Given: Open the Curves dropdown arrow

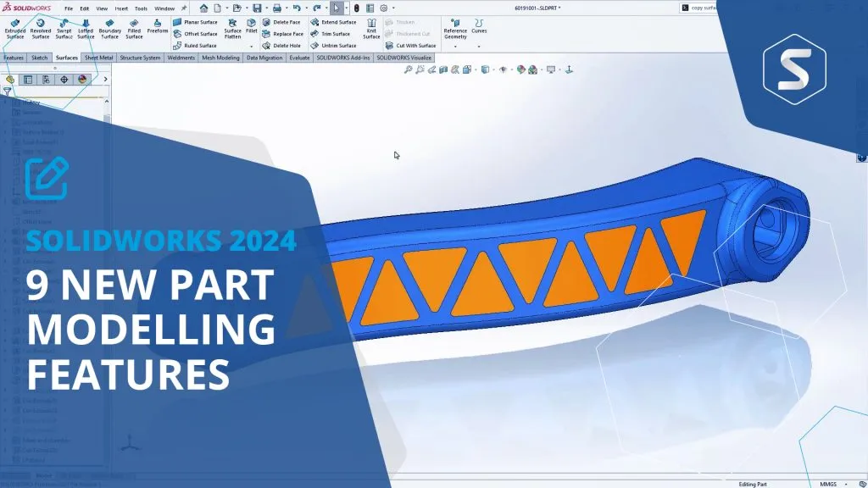Looking at the screenshot, I should [x=479, y=47].
